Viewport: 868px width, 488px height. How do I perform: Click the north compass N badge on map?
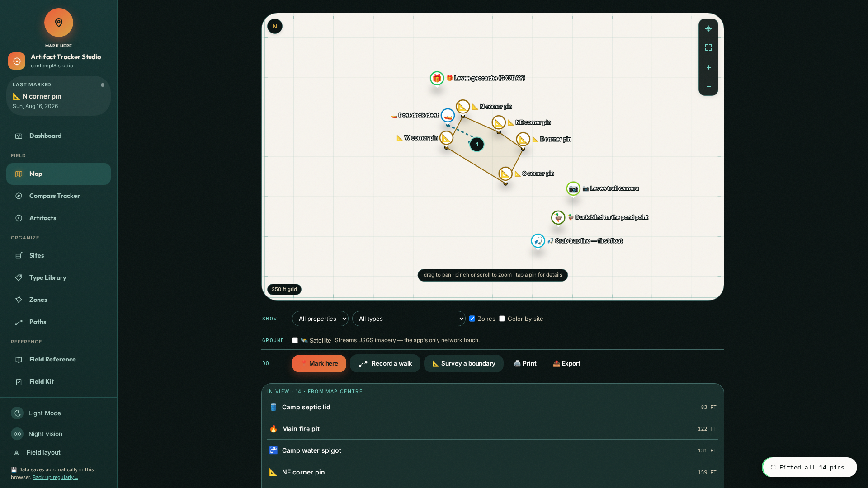point(275,26)
